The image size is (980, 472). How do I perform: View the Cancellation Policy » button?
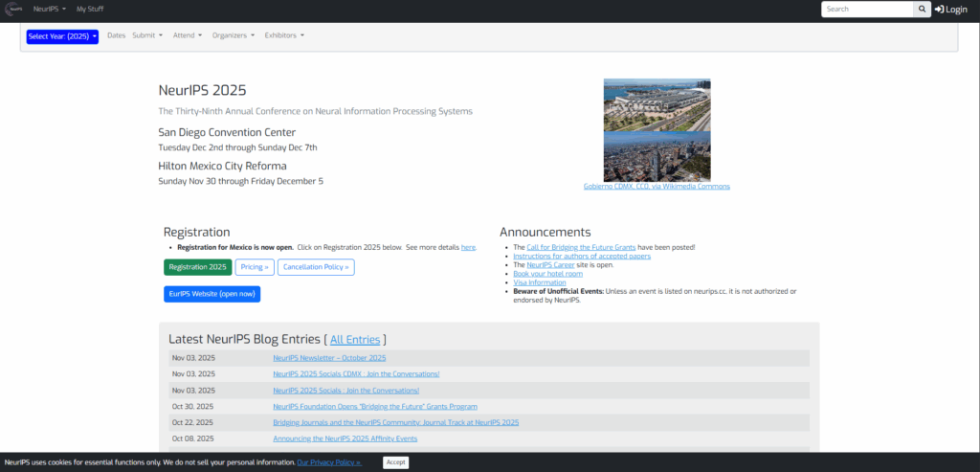point(316,267)
